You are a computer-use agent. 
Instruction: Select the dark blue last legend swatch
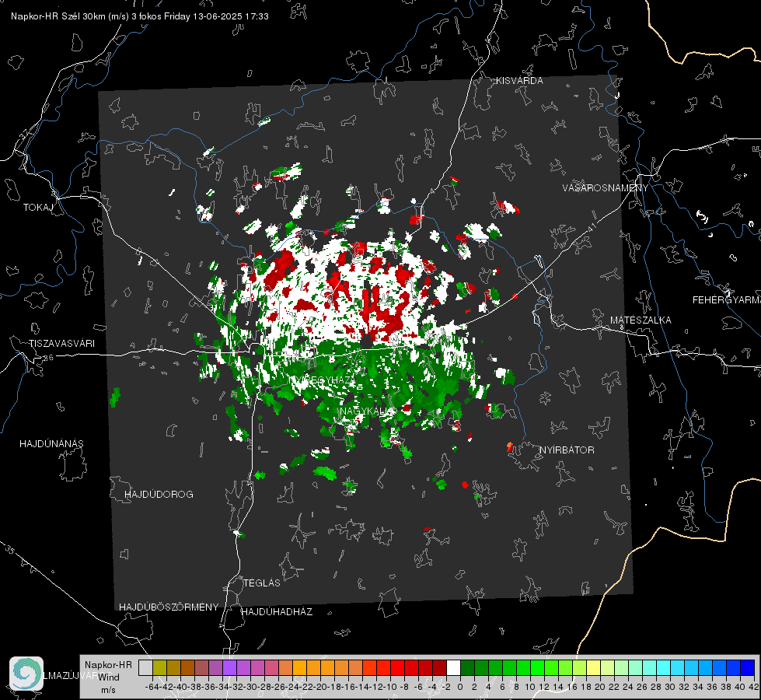point(748,667)
